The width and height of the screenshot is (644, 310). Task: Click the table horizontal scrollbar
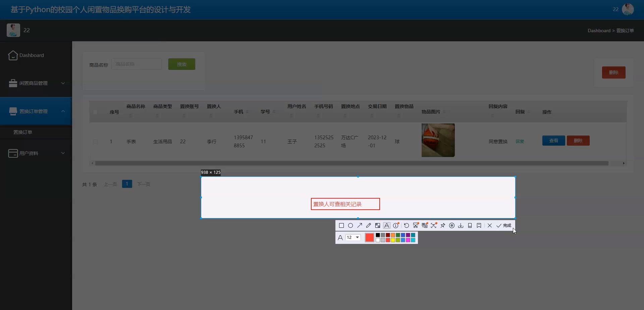352,163
